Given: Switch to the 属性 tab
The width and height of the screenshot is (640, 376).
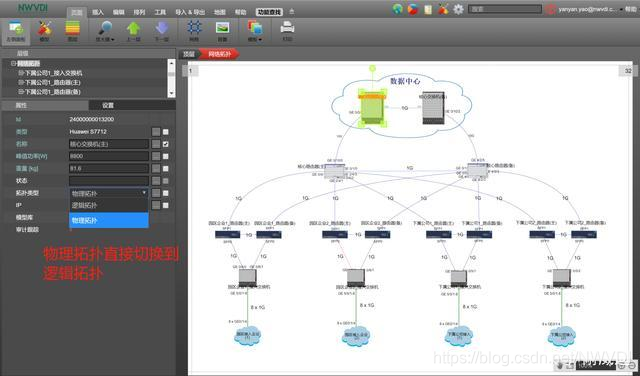Looking at the screenshot, I should click(21, 105).
